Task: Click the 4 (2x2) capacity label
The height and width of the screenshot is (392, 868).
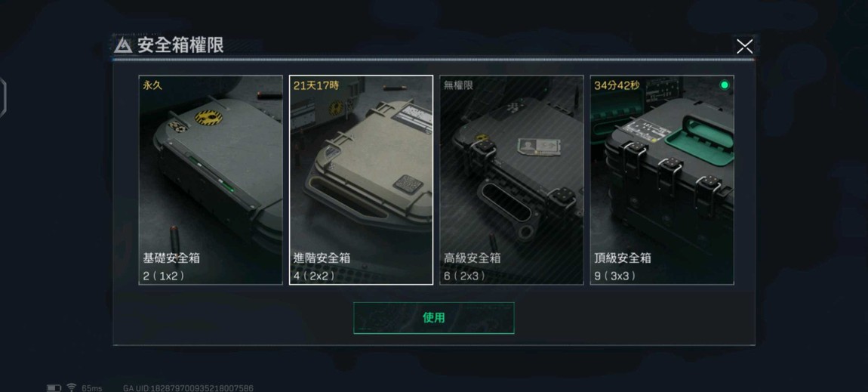Action: tap(315, 275)
